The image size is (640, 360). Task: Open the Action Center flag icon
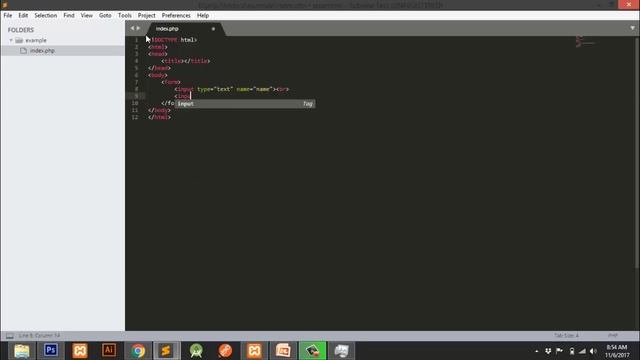(x=560, y=351)
